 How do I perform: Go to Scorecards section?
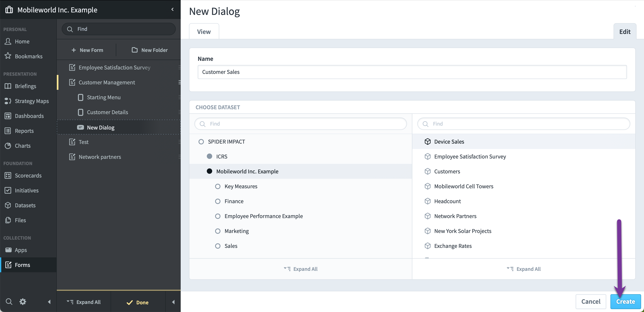click(x=28, y=175)
